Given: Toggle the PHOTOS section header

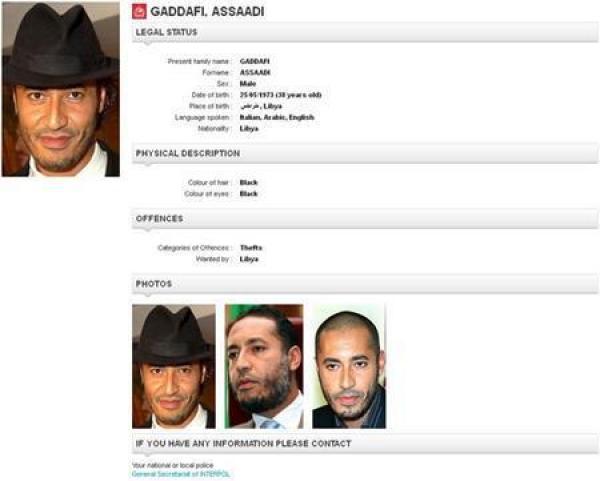Looking at the screenshot, I should [x=365, y=284].
